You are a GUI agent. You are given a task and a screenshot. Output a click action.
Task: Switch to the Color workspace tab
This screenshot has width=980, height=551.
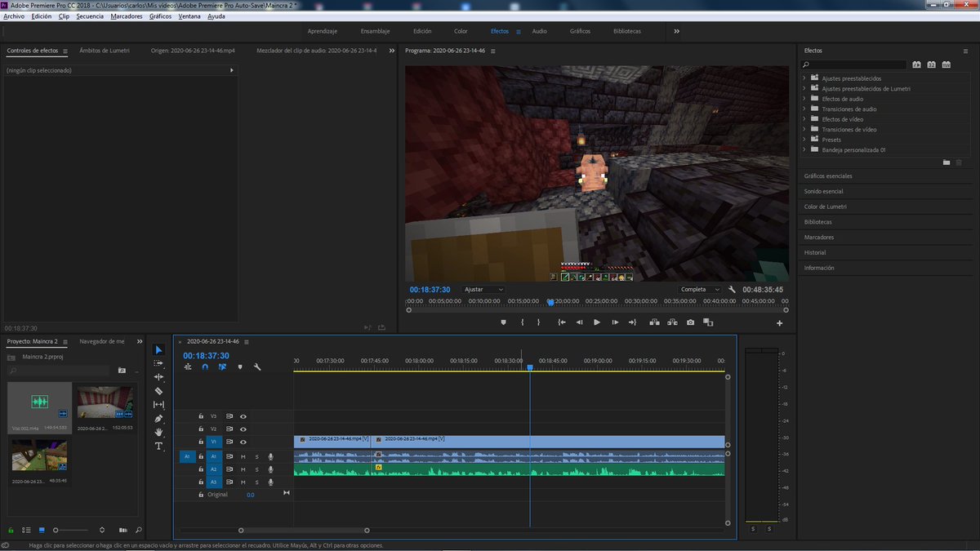pos(461,31)
